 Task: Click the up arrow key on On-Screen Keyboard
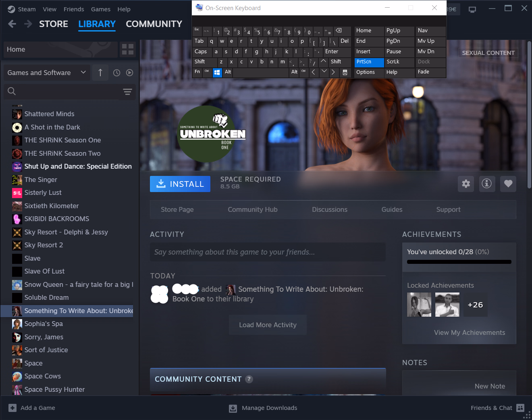[x=323, y=62]
